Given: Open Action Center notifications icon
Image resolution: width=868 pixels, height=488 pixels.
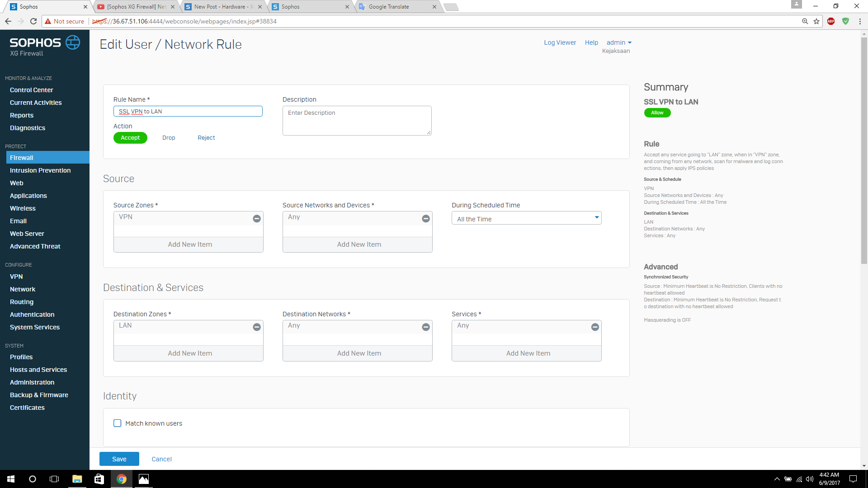Looking at the screenshot, I should (x=853, y=479).
